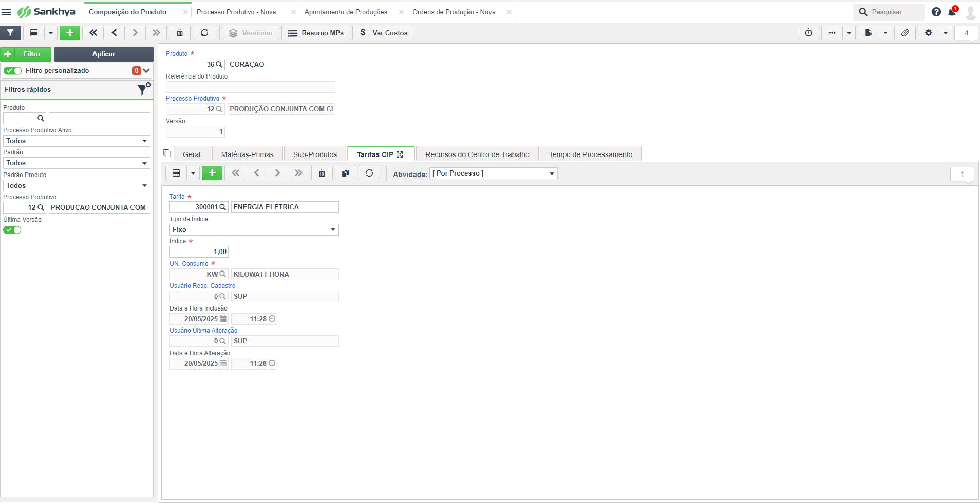
Task: Open quick filters funnel settings icon
Action: pos(144,89)
